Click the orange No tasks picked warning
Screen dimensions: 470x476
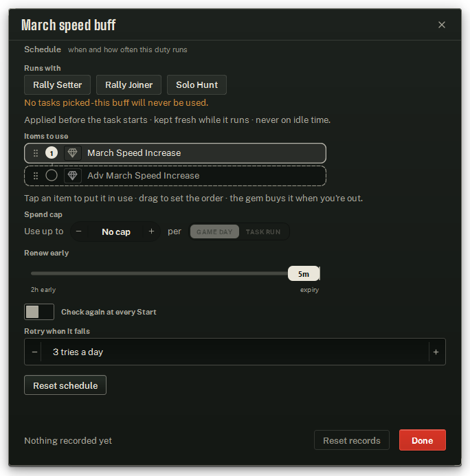click(x=116, y=102)
